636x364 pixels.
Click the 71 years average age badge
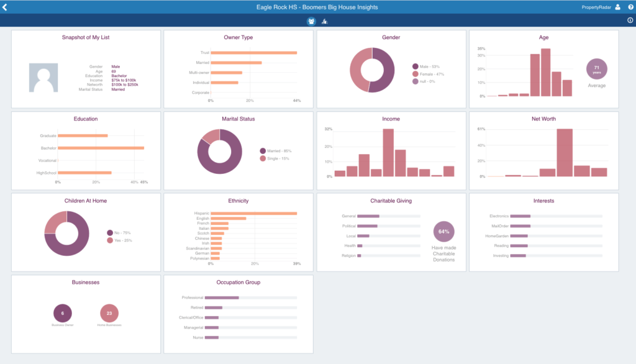[x=597, y=69]
